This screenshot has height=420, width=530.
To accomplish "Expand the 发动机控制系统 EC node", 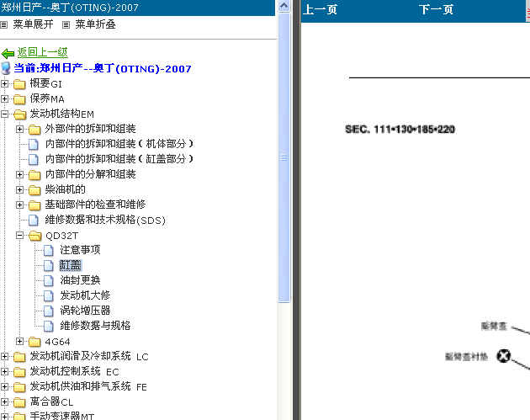I will [4, 371].
